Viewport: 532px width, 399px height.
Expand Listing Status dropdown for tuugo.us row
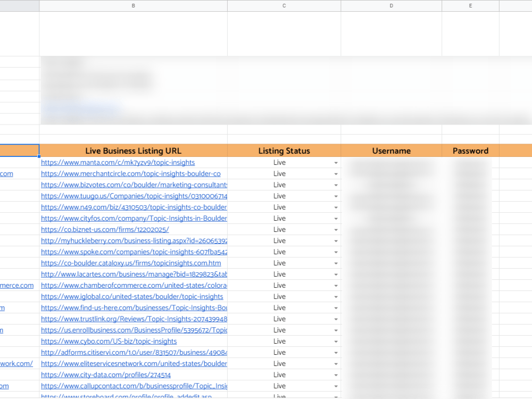coord(336,196)
